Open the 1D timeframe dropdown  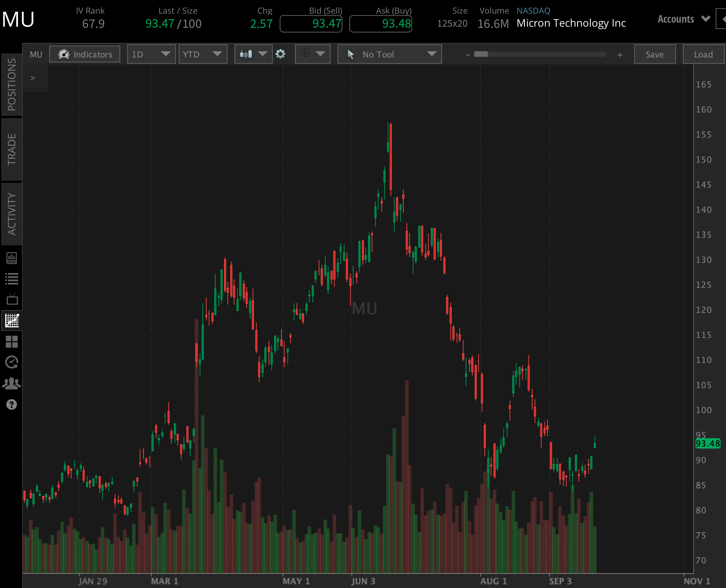[x=151, y=54]
